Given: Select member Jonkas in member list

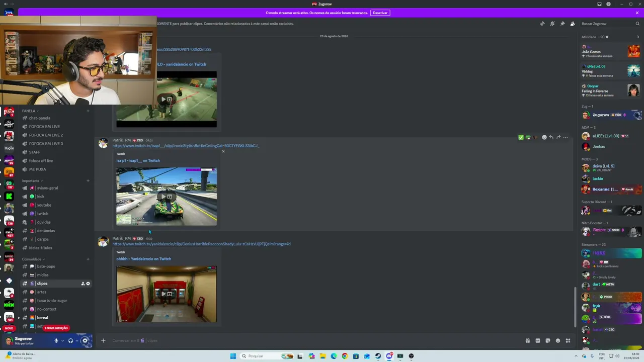Looking at the screenshot, I should pos(611,146).
